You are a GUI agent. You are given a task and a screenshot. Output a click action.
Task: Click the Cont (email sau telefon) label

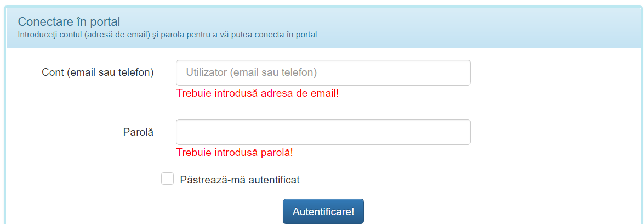[x=98, y=72]
